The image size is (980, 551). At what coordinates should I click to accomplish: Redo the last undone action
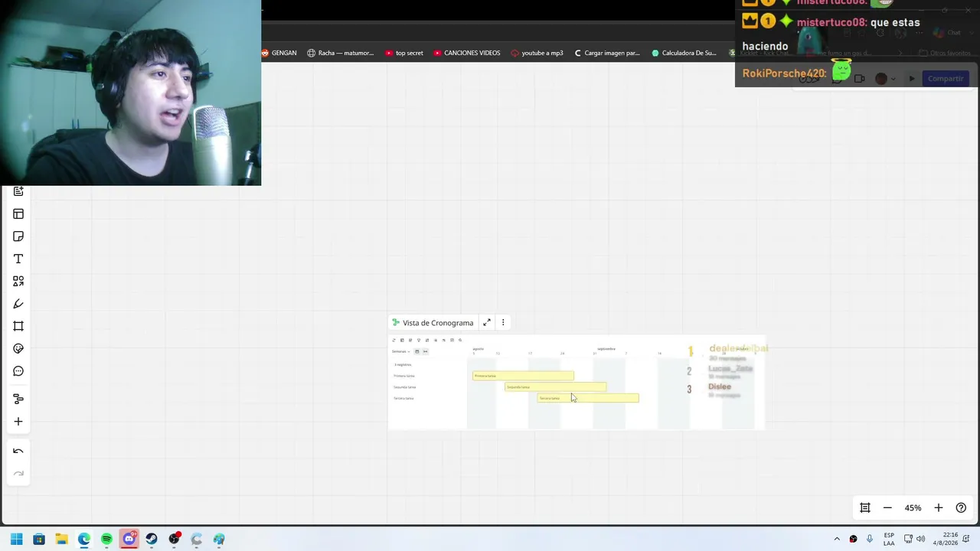[18, 474]
